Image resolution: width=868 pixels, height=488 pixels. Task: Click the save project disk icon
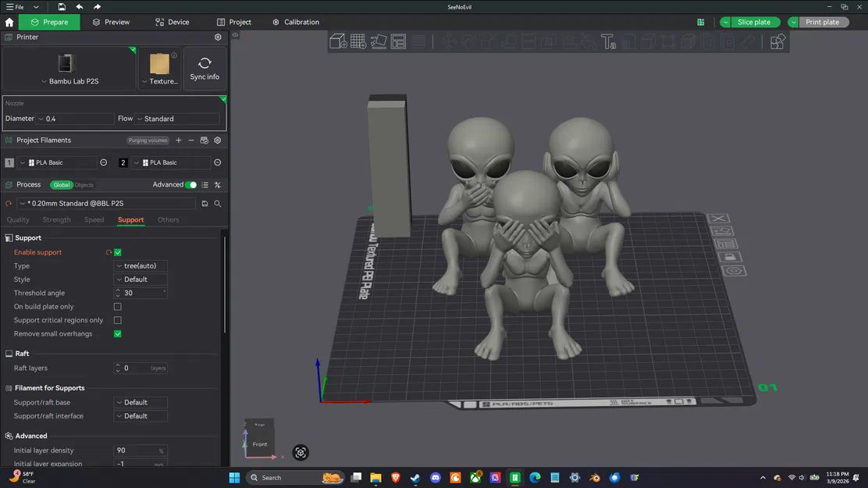pyautogui.click(x=62, y=7)
